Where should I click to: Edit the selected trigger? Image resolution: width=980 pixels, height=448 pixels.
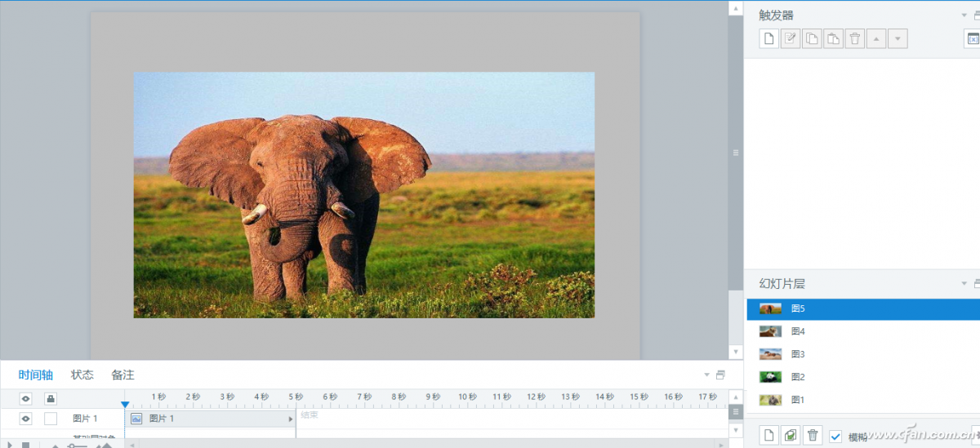click(791, 38)
